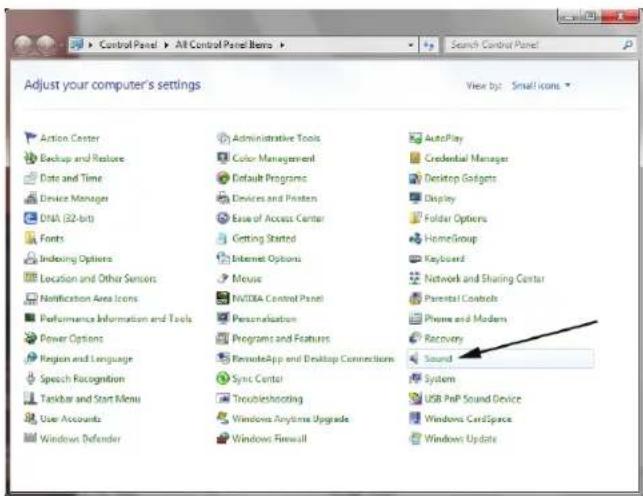This screenshot has height=496, width=643.
Task: Open the Credential Manager icon
Action: (x=415, y=158)
